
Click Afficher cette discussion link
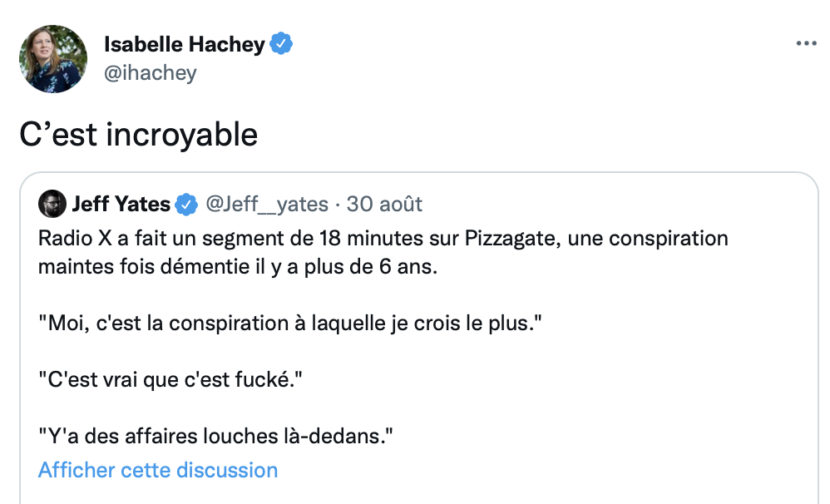click(158, 470)
